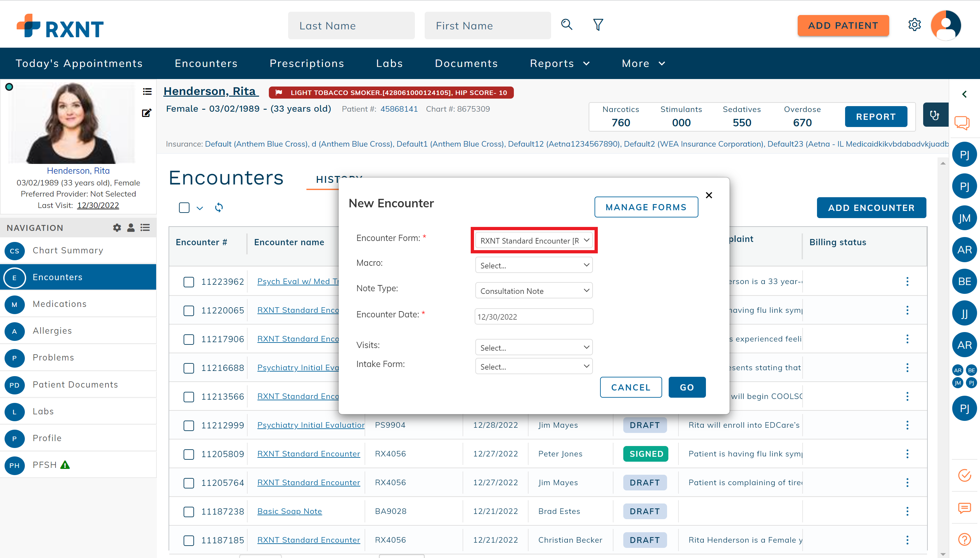This screenshot has width=980, height=558.
Task: Click the navigation list view icon
Action: 145,228
